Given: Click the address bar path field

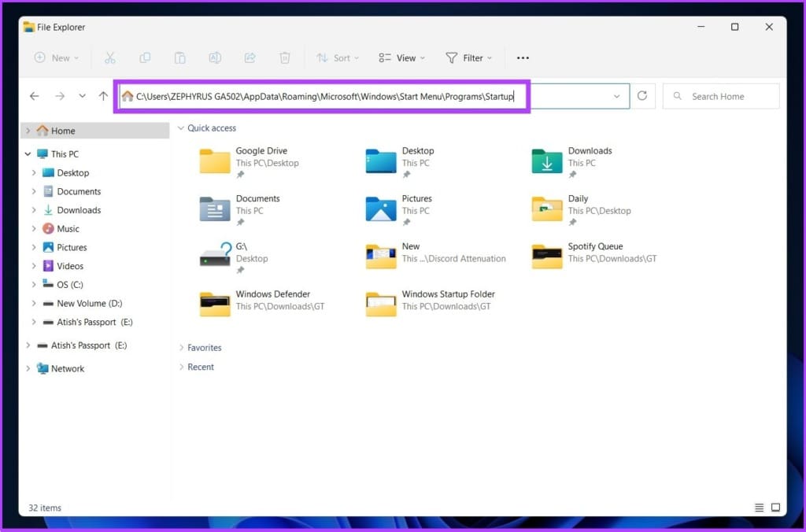Looking at the screenshot, I should (x=374, y=96).
